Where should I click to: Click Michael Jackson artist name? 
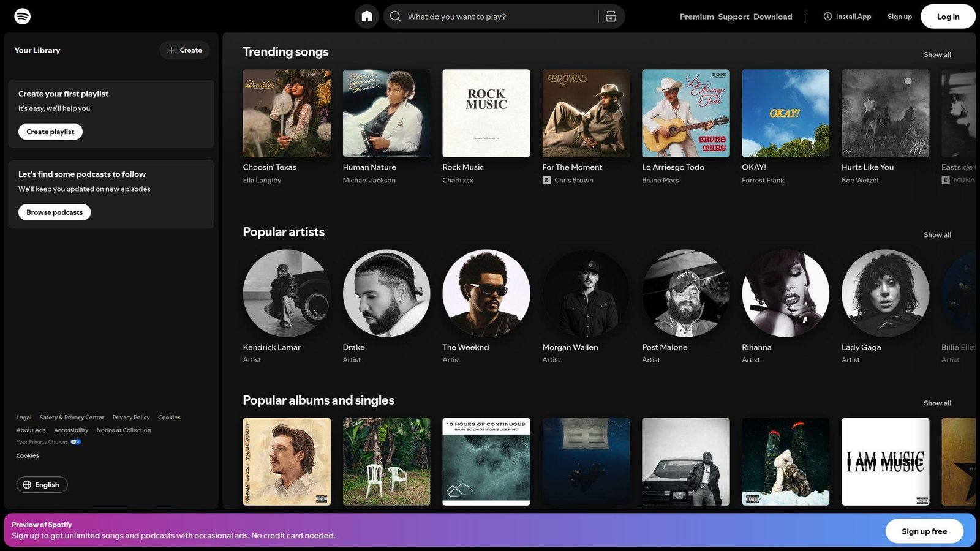point(369,180)
